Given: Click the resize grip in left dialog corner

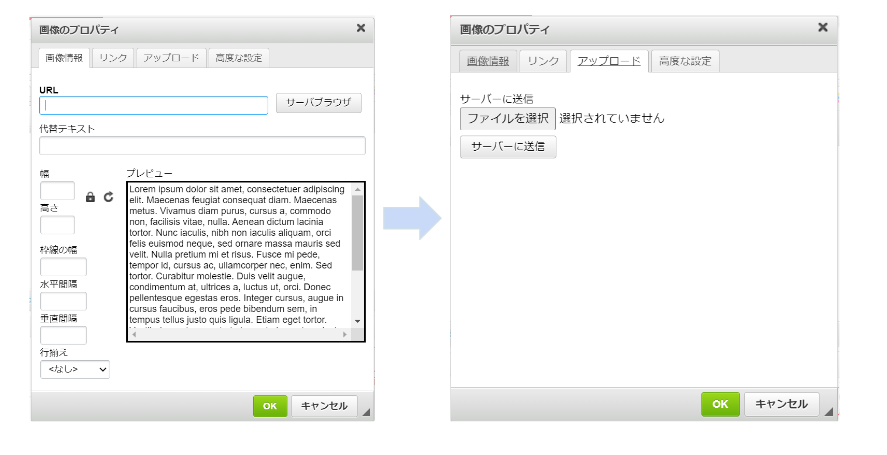Looking at the screenshot, I should point(365,411).
